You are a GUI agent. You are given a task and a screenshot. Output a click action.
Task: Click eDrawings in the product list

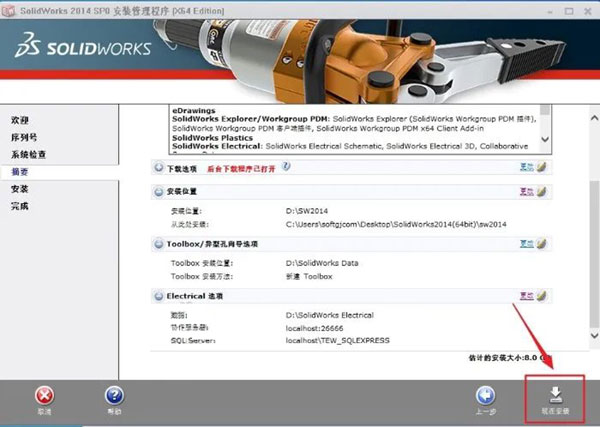click(x=194, y=111)
